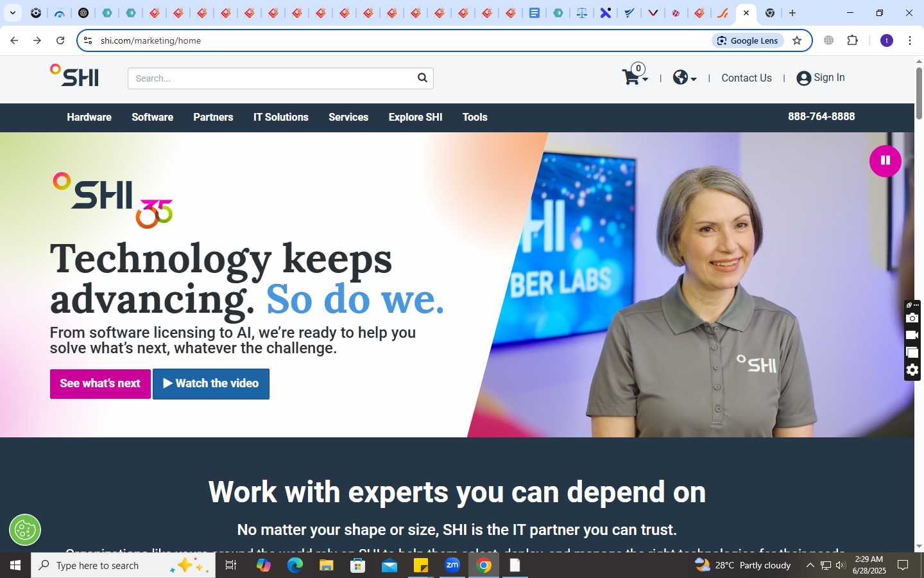Expand the cart dropdown arrow

point(645,79)
